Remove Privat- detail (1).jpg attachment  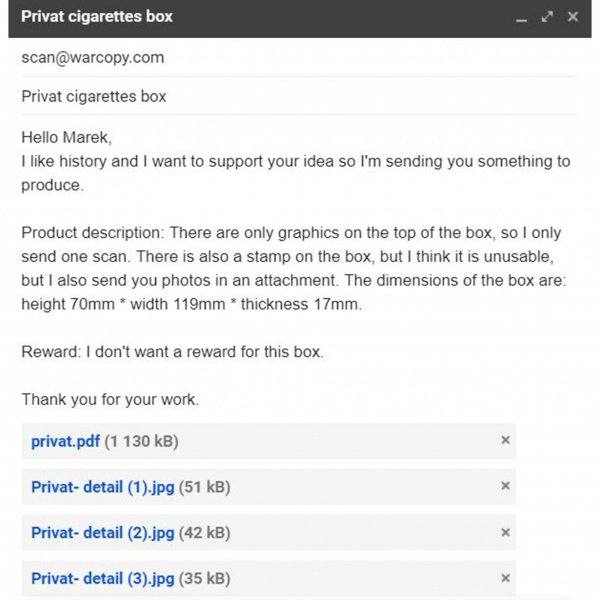pos(505,486)
